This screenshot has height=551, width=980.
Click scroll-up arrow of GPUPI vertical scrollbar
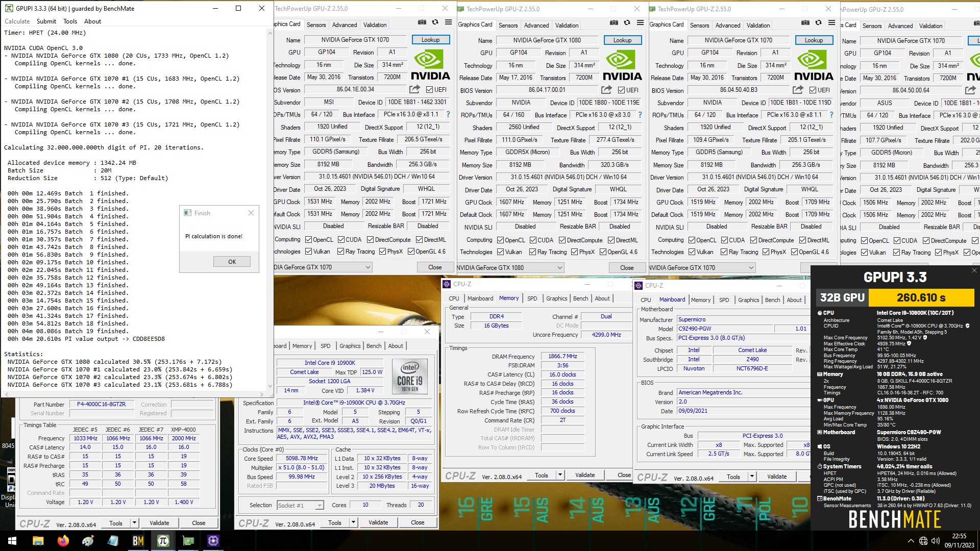271,33
